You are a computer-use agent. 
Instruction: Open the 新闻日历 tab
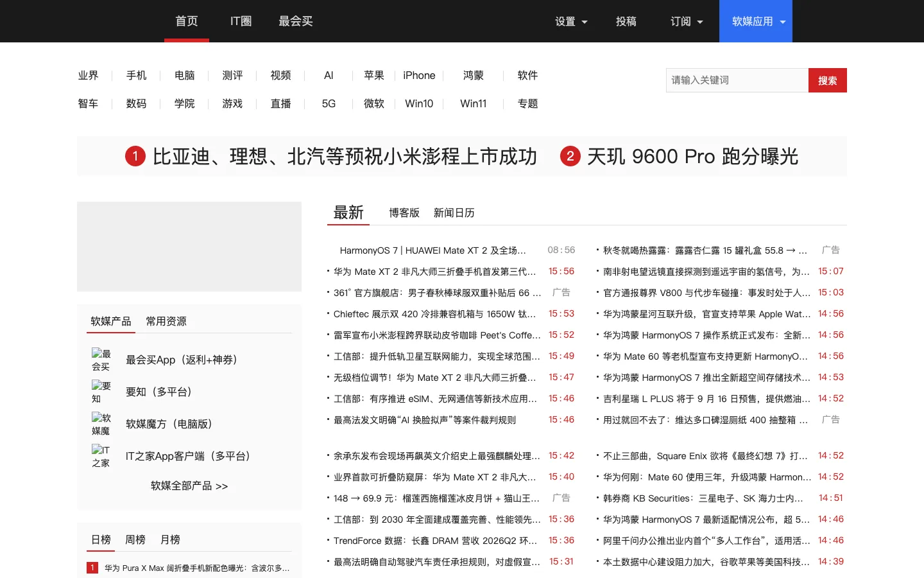(x=454, y=213)
